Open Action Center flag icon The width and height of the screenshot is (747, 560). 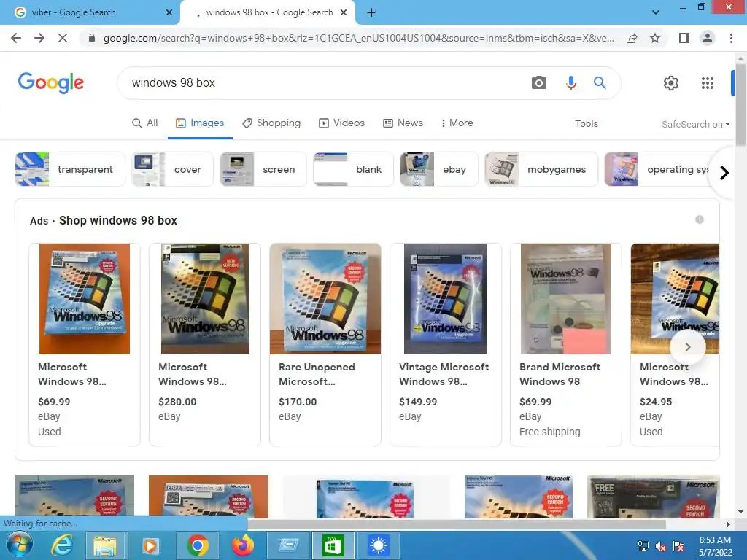coord(678,546)
